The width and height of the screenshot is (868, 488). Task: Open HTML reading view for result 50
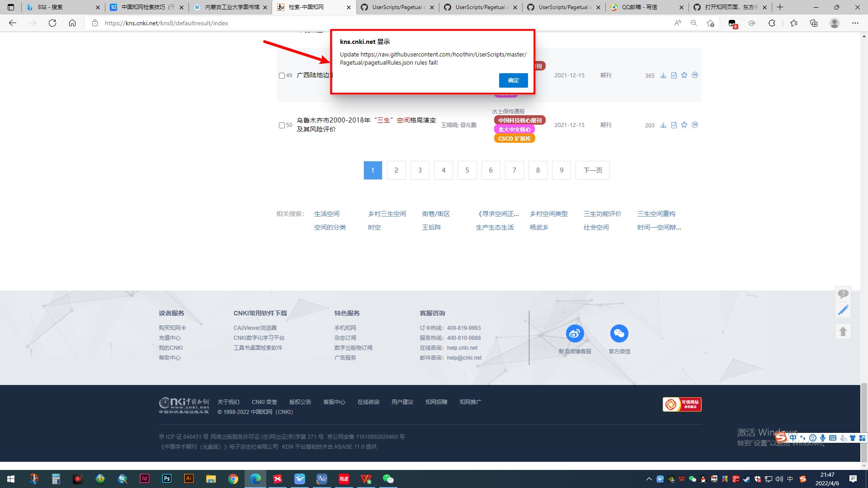(x=674, y=125)
